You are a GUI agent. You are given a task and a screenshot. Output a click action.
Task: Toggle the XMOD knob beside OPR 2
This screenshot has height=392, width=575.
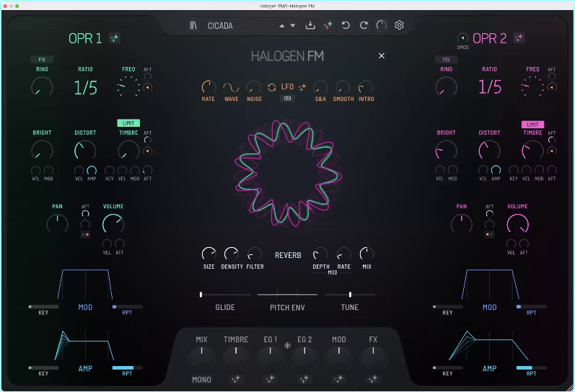(462, 37)
